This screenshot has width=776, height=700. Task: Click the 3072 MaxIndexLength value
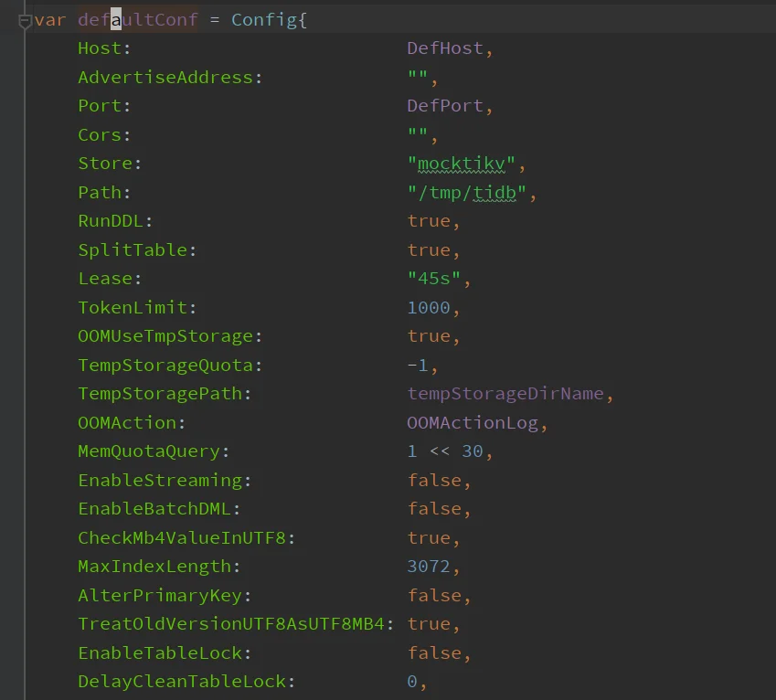(429, 567)
